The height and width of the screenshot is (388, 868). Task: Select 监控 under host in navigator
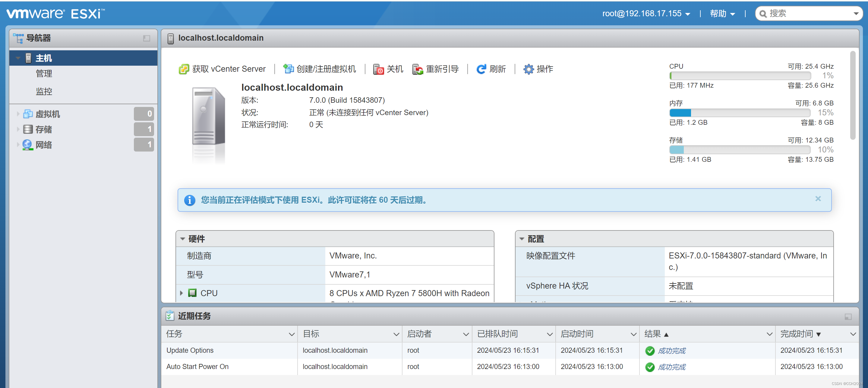click(44, 91)
